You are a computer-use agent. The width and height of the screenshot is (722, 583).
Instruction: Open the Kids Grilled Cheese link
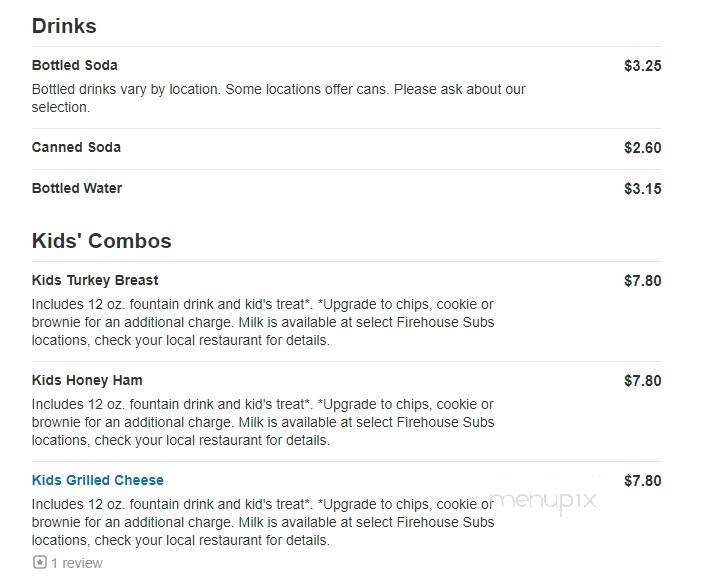click(x=98, y=480)
